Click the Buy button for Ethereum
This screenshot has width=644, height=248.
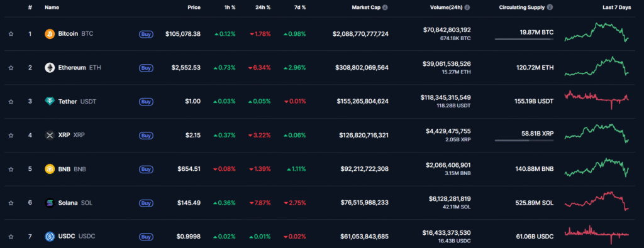click(146, 68)
